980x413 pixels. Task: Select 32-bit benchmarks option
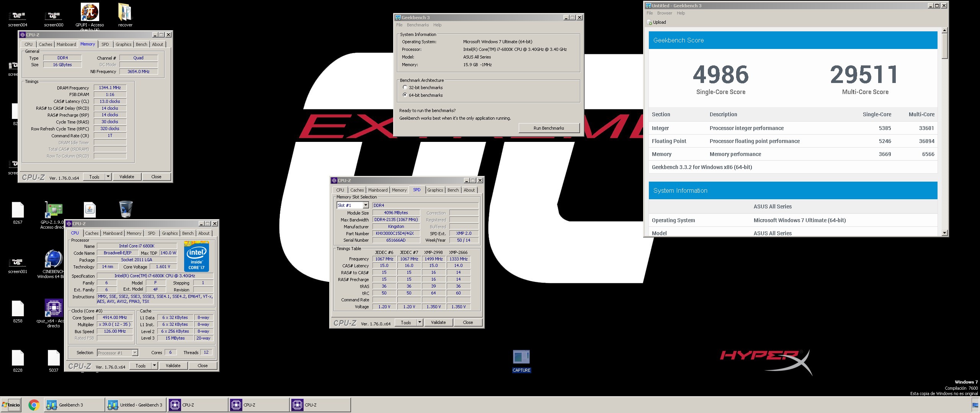click(405, 88)
